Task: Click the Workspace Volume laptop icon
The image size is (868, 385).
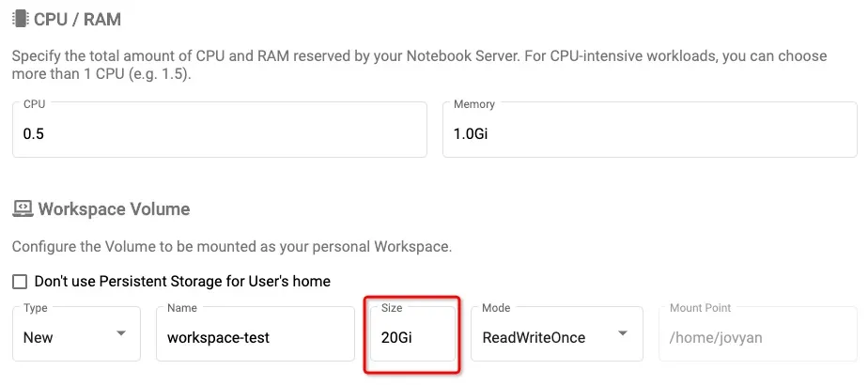Action: (23, 208)
